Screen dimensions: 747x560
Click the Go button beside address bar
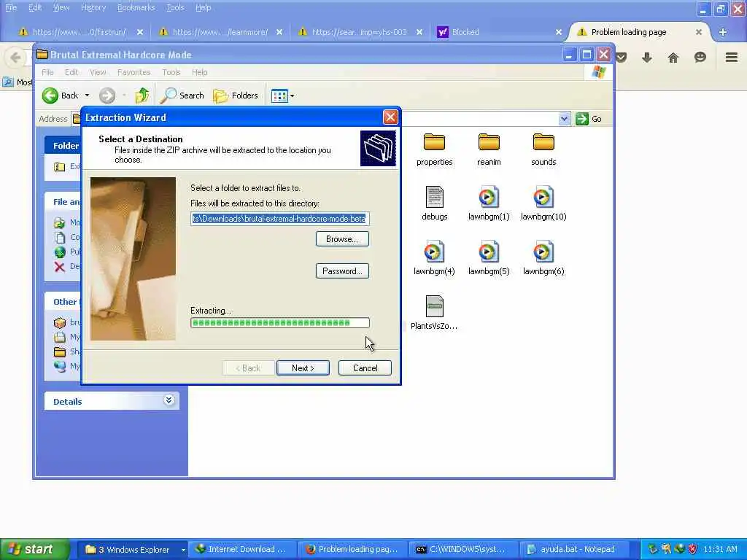(x=589, y=119)
